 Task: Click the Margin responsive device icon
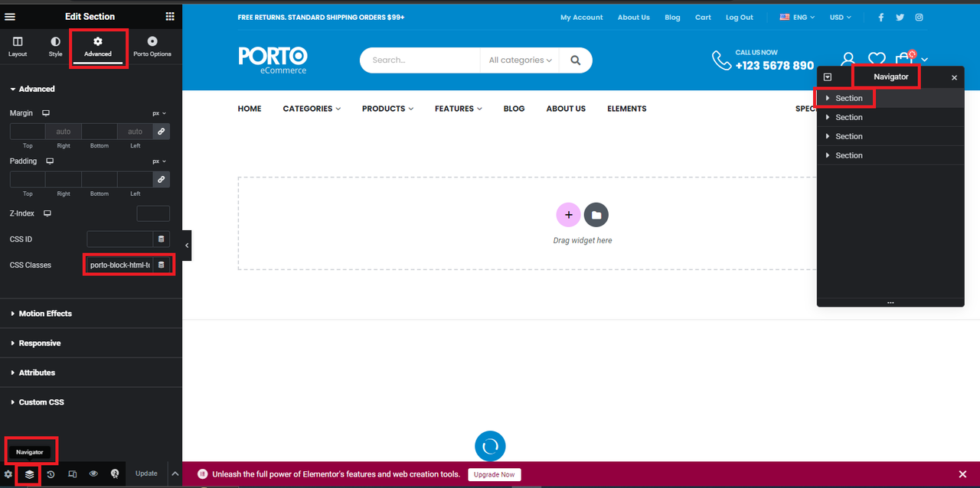pyautogui.click(x=46, y=113)
